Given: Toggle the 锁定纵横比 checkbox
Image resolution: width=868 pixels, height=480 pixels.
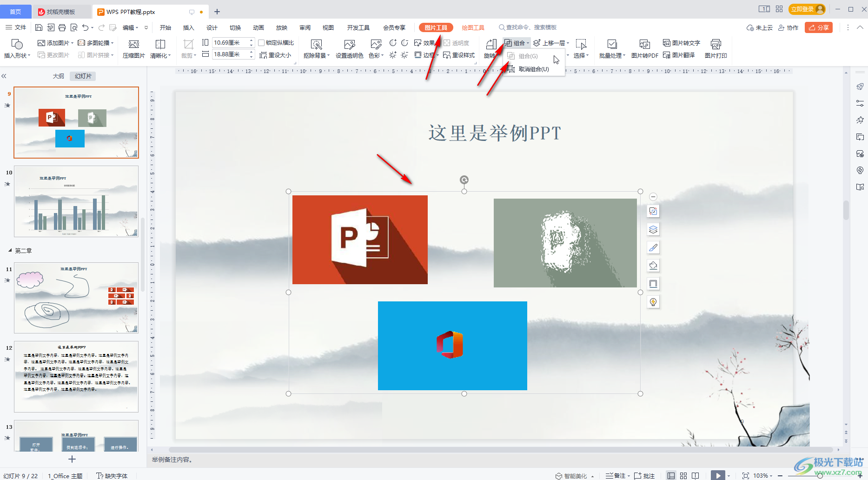Looking at the screenshot, I should pos(261,43).
